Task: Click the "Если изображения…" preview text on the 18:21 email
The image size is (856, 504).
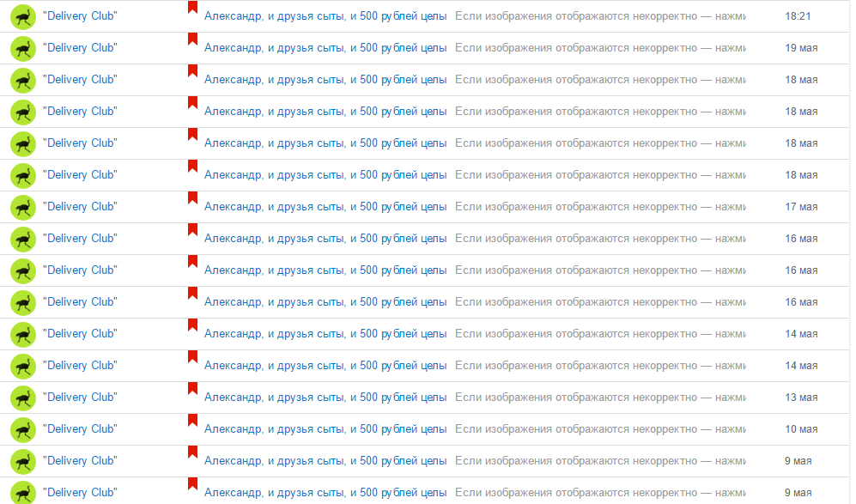Action: click(600, 16)
